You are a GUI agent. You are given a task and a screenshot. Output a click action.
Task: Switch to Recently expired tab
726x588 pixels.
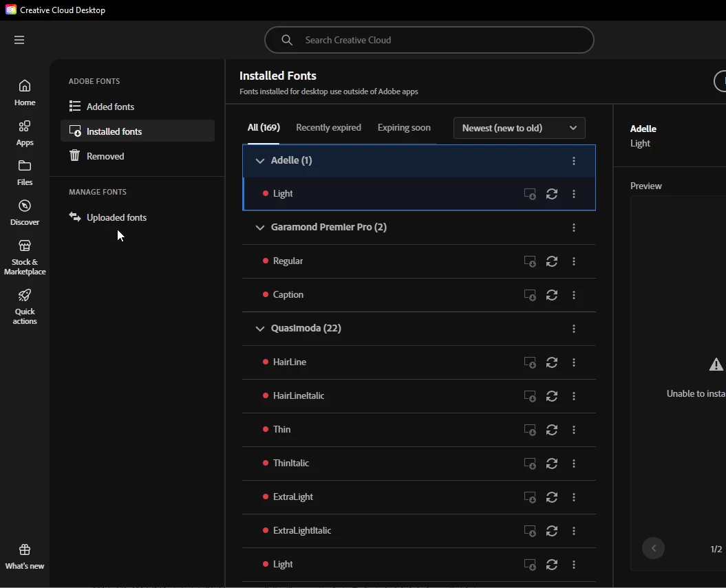click(x=328, y=128)
